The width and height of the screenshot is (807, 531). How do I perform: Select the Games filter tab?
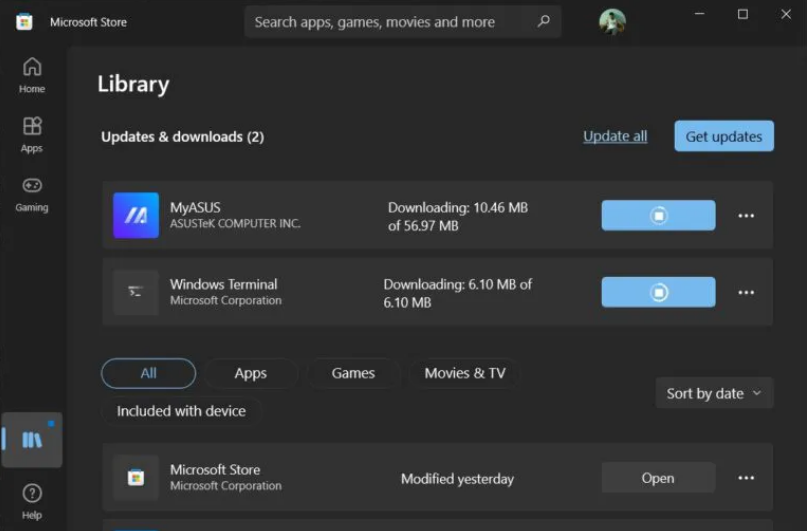tap(353, 373)
